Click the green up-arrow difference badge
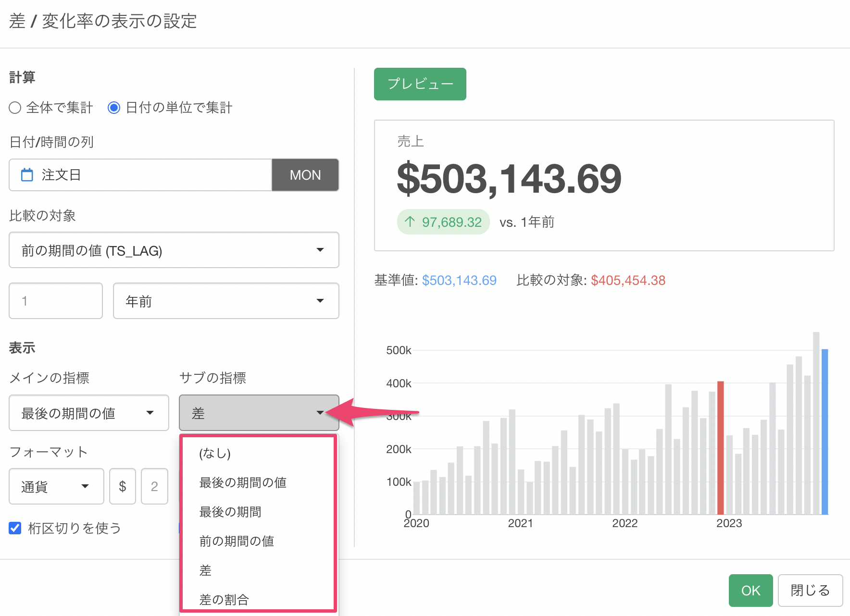 [443, 222]
